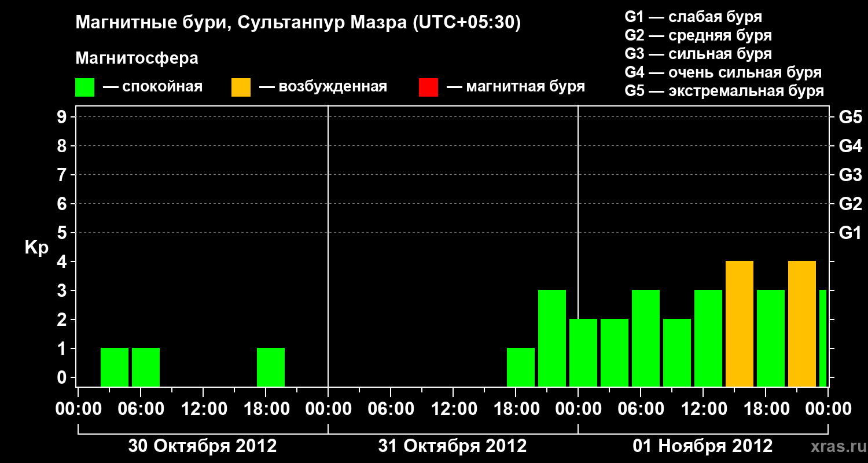The height and width of the screenshot is (463, 868).
Task: Click the '— спокойная' legend label
Action: (153, 87)
